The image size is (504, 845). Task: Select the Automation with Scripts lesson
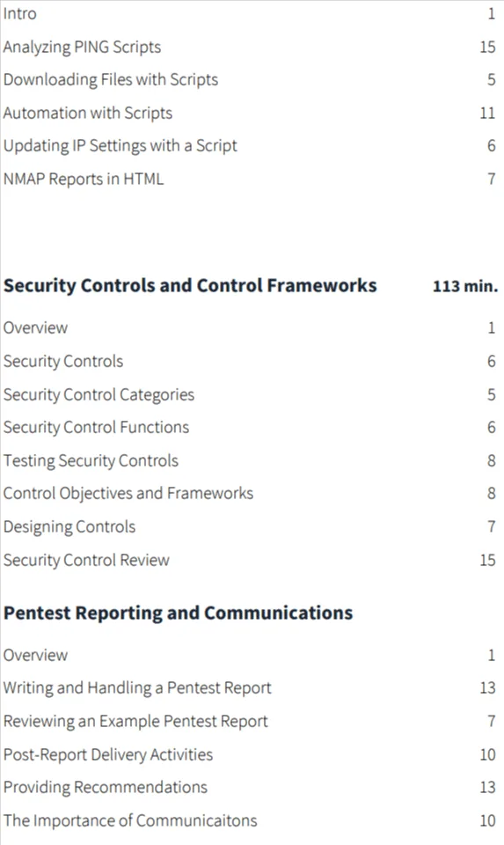pyautogui.click(x=88, y=114)
